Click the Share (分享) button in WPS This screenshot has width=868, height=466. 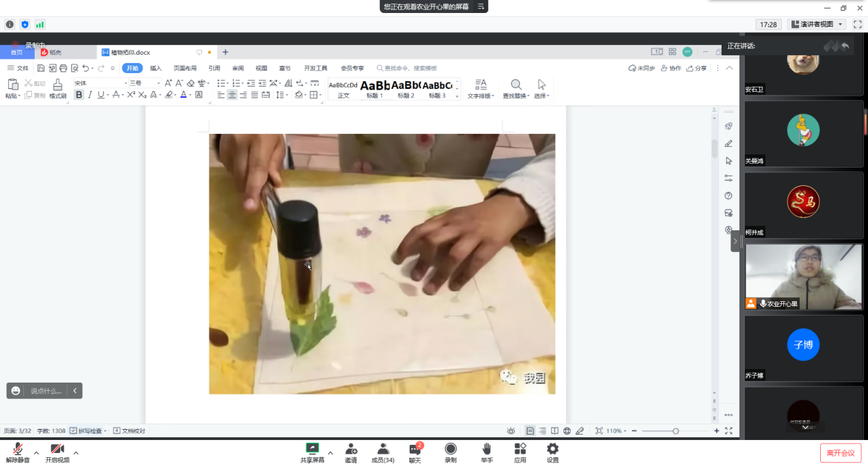click(x=697, y=68)
